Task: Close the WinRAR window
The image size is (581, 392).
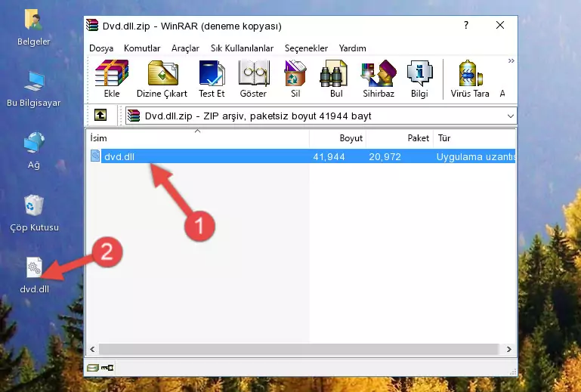Action: click(500, 25)
